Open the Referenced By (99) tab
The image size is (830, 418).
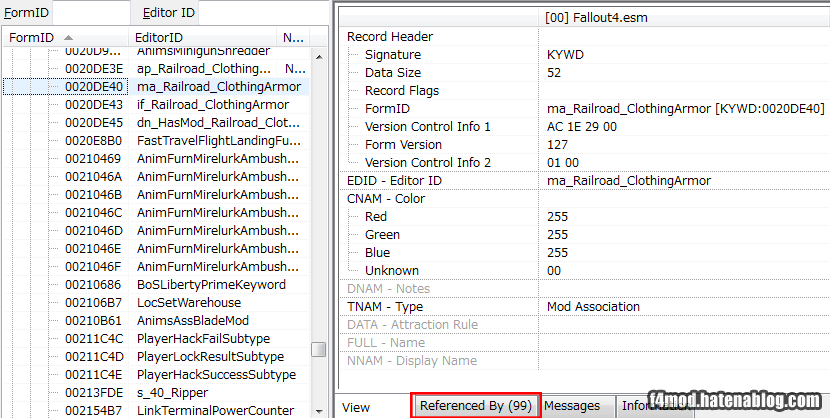pyautogui.click(x=475, y=406)
